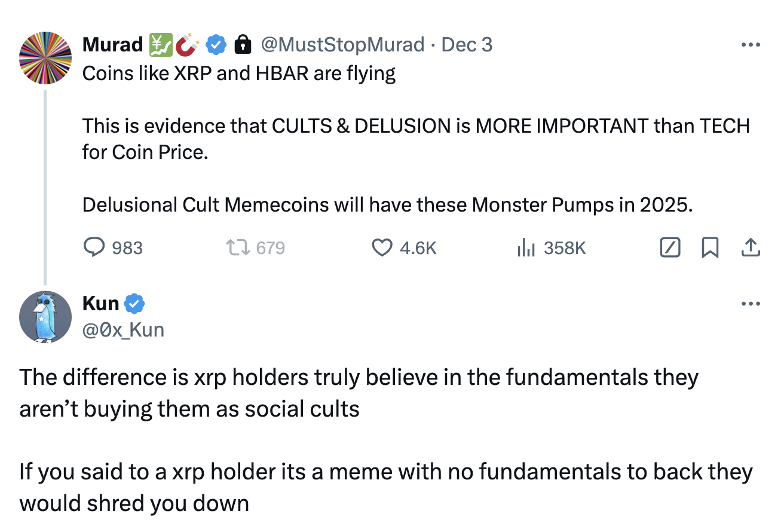The width and height of the screenshot is (784, 532).
Task: Reply to Murad's tweet
Action: coord(95,247)
